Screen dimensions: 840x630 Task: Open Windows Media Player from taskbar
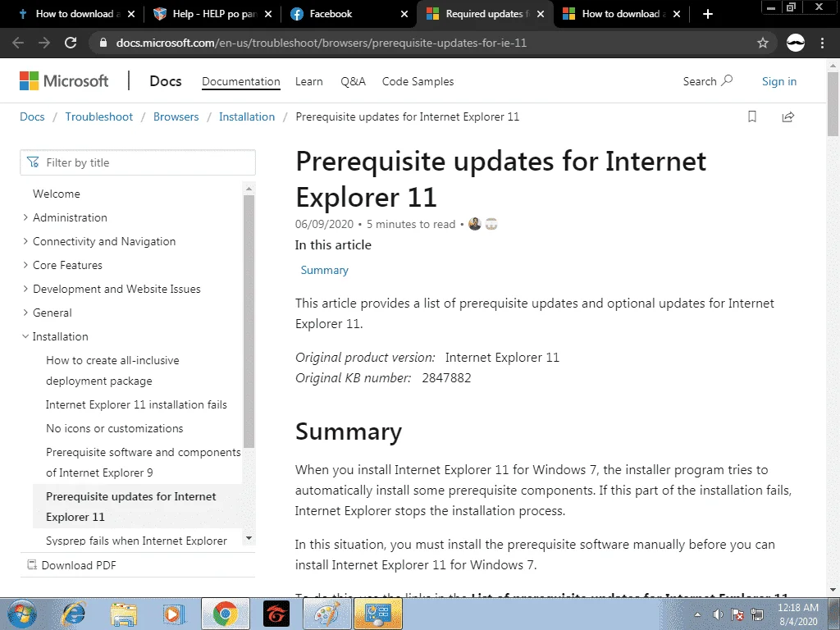point(174,614)
